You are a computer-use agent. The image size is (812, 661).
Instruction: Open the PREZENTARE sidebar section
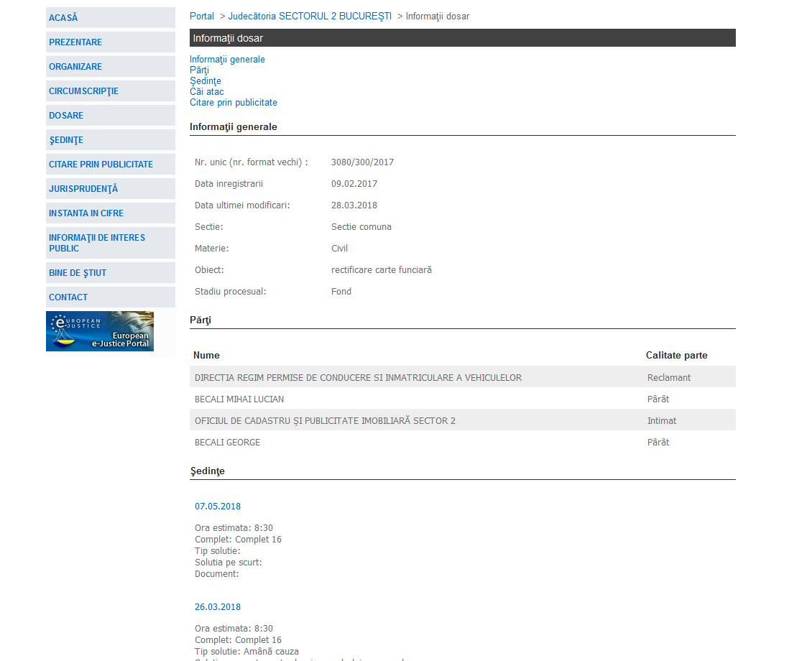click(75, 42)
